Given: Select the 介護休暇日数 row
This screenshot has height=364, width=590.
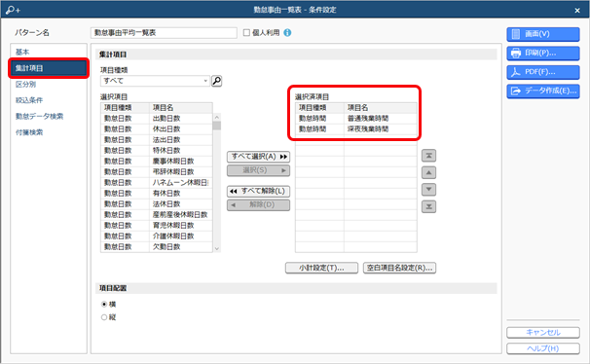Looking at the screenshot, I should pos(157,237).
